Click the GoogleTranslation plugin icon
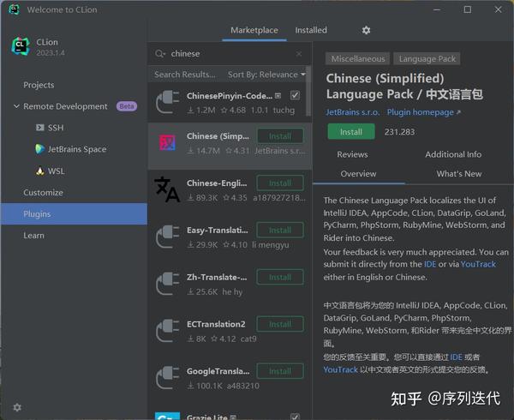514x420 pixels. 168,378
